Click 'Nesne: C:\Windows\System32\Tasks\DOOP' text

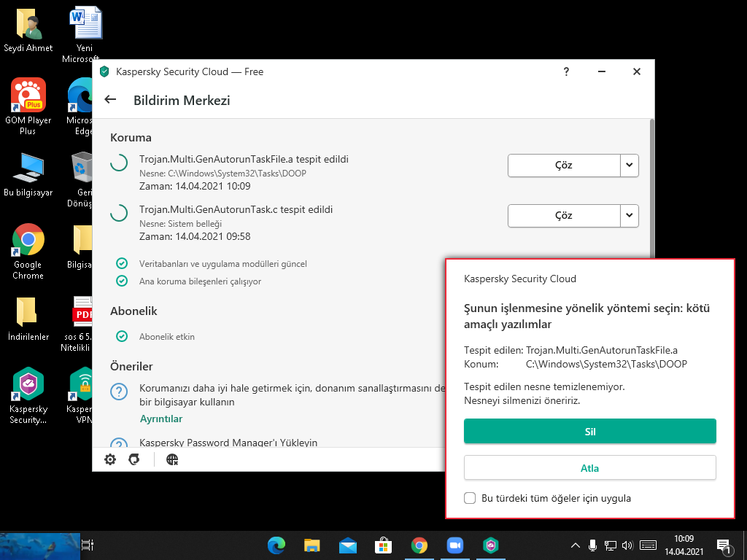(x=222, y=174)
